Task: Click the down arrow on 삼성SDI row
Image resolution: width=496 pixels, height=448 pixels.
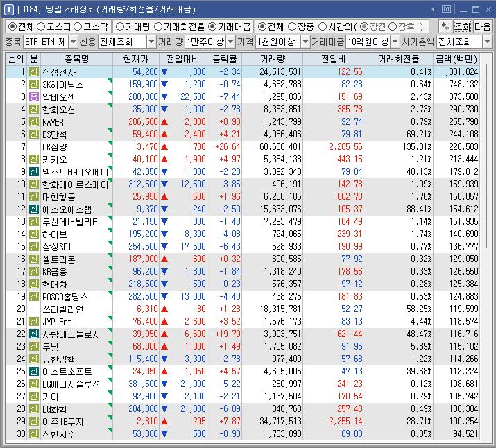Action: tap(164, 247)
